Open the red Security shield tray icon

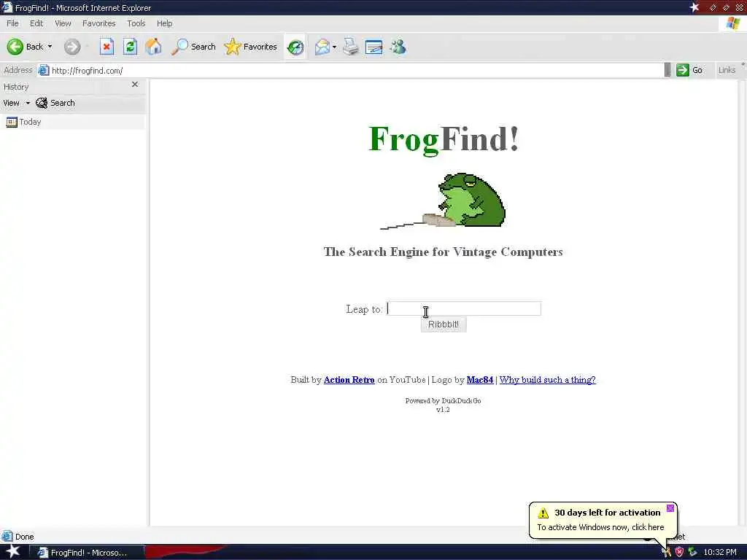679,553
